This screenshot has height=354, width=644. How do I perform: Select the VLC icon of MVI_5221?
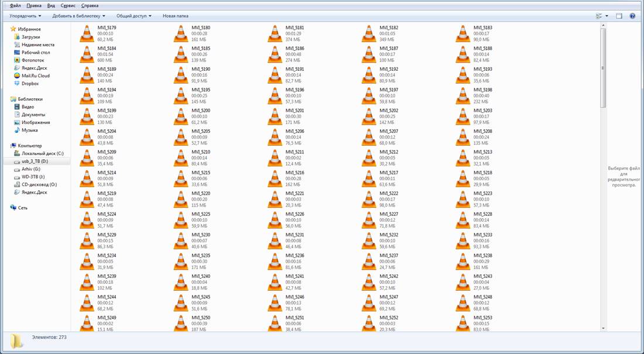pos(275,200)
